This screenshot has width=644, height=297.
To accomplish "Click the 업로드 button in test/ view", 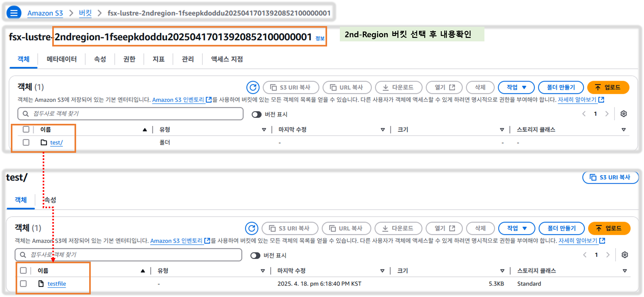I will 609,228.
